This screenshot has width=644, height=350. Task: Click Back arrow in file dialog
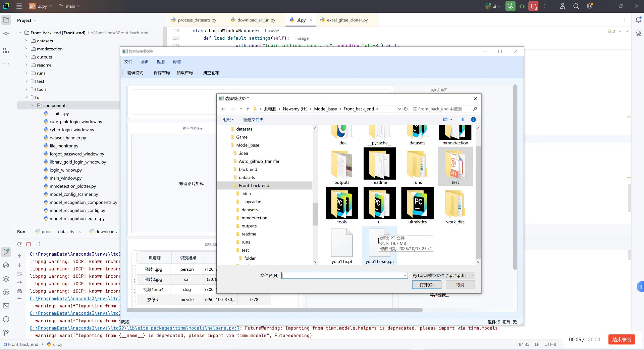coord(223,109)
